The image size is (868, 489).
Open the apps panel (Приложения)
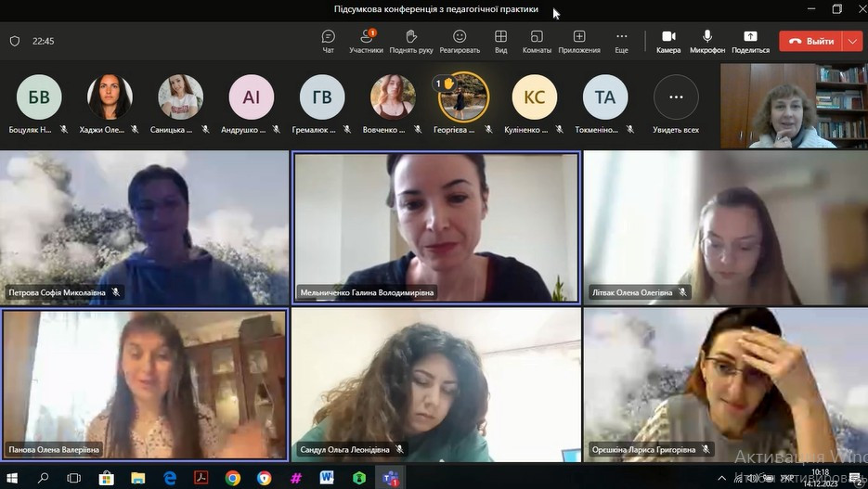coord(578,41)
